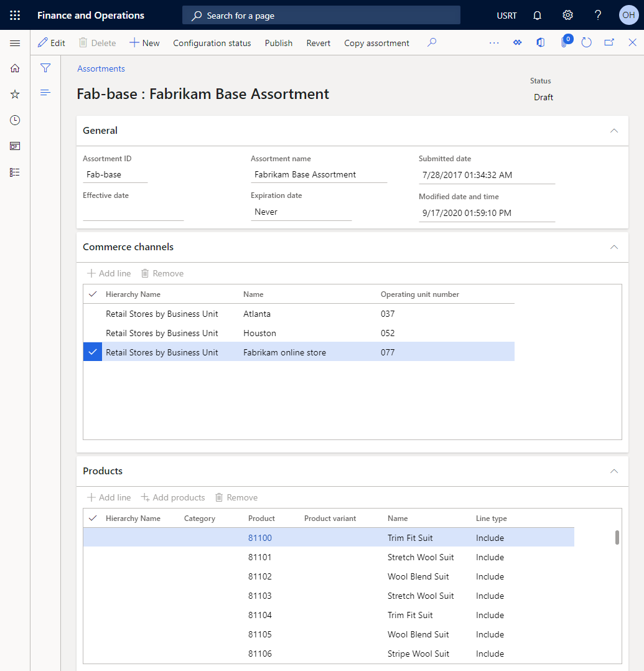
Task: Click the Search for a page box
Action: click(x=321, y=16)
